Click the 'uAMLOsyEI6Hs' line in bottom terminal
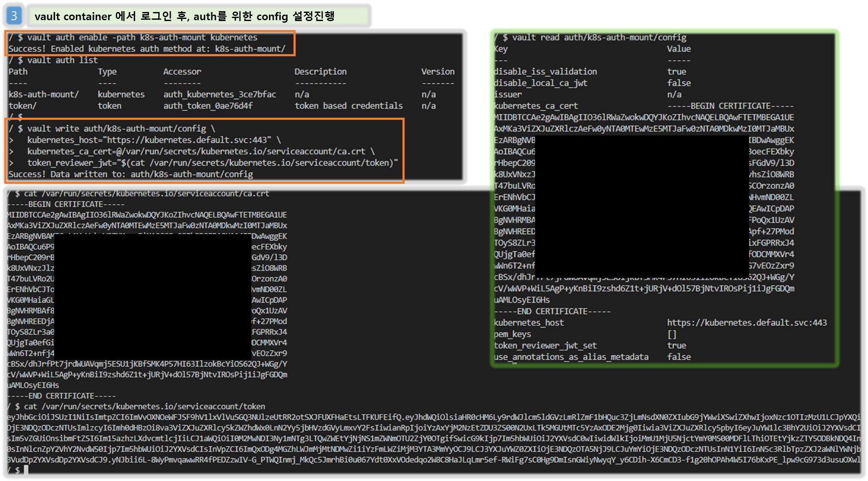This screenshot has height=481, width=868. click(x=33, y=385)
